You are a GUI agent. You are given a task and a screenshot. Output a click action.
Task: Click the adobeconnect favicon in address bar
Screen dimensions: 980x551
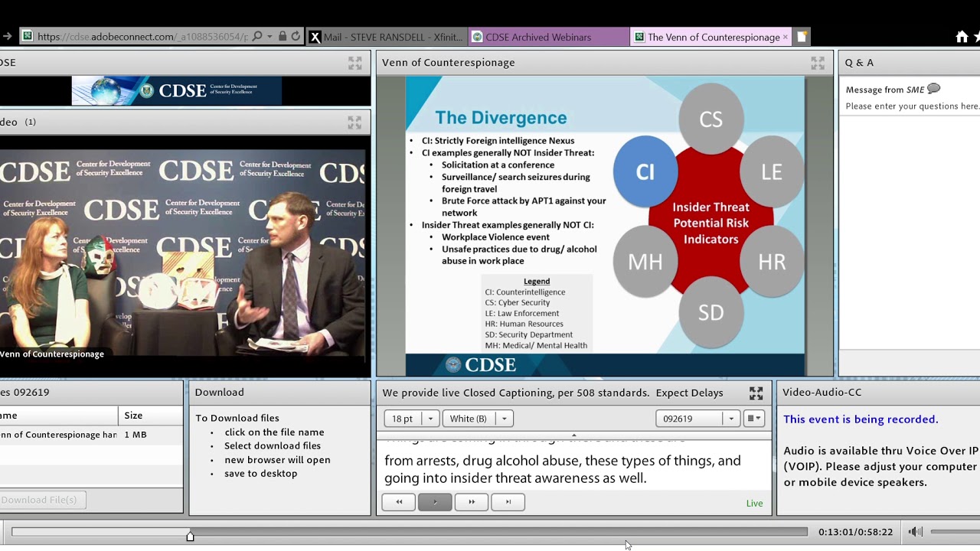(x=28, y=36)
